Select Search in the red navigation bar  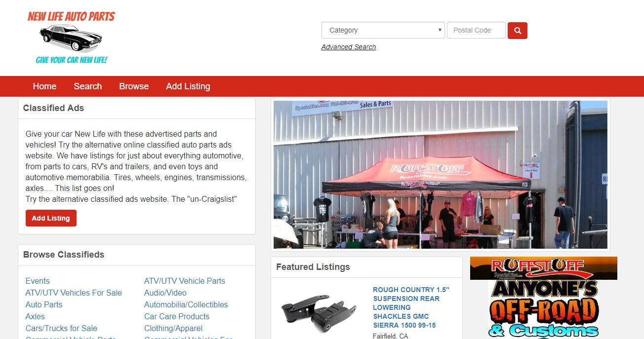(88, 86)
